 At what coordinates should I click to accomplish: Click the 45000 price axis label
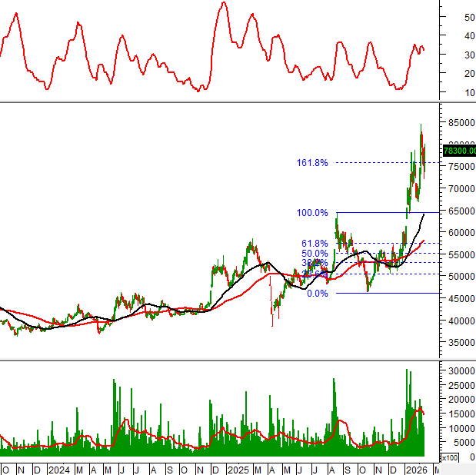[460, 299]
